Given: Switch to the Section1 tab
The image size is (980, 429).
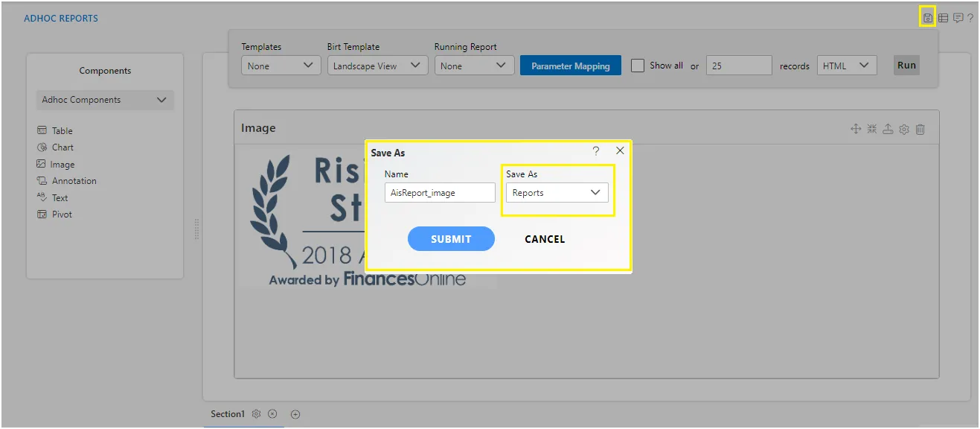Looking at the screenshot, I should pyautogui.click(x=227, y=414).
